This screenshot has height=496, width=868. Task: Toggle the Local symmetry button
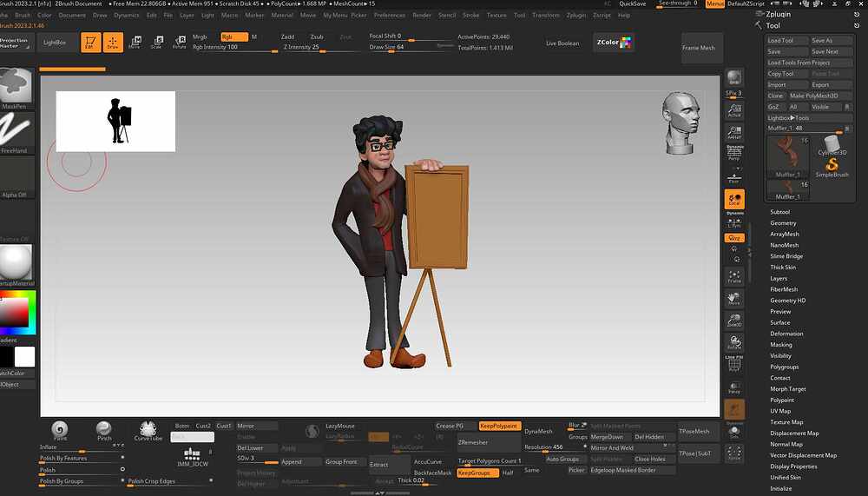coord(734,200)
